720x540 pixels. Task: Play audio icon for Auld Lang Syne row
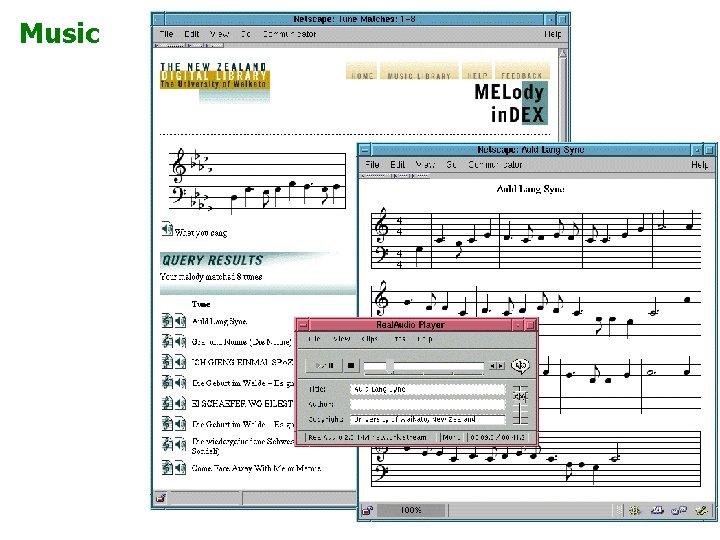(180, 321)
